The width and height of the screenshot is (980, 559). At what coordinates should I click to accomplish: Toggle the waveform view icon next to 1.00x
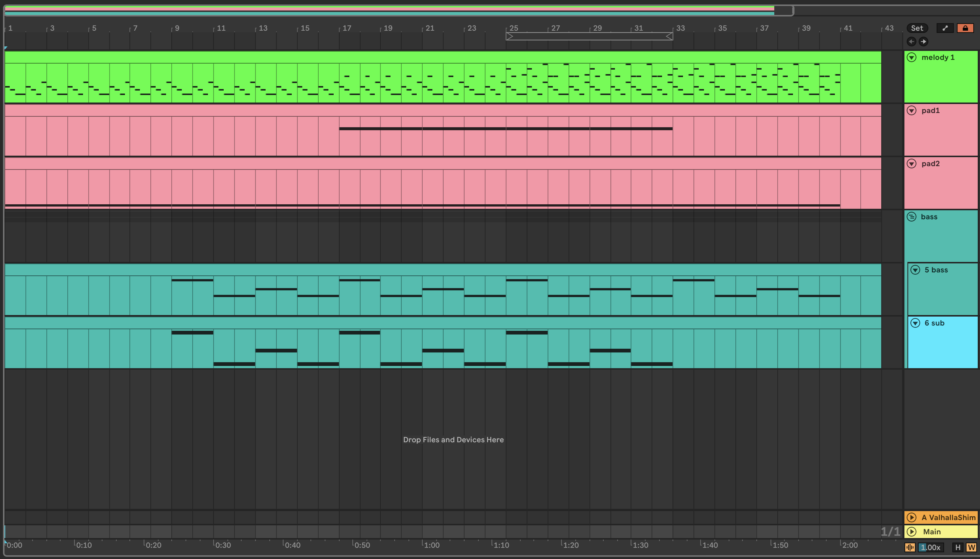pyautogui.click(x=910, y=547)
